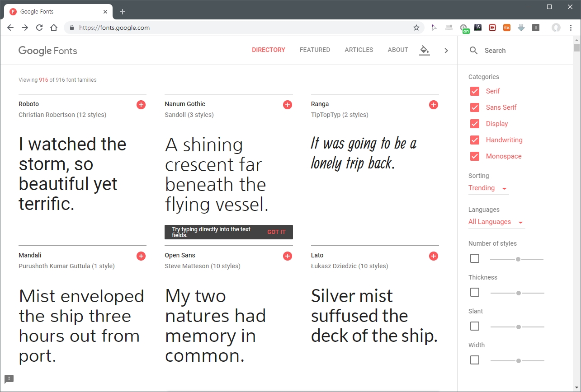Add Nanum Gothic with plus icon
The width and height of the screenshot is (581, 392).
[x=287, y=105]
